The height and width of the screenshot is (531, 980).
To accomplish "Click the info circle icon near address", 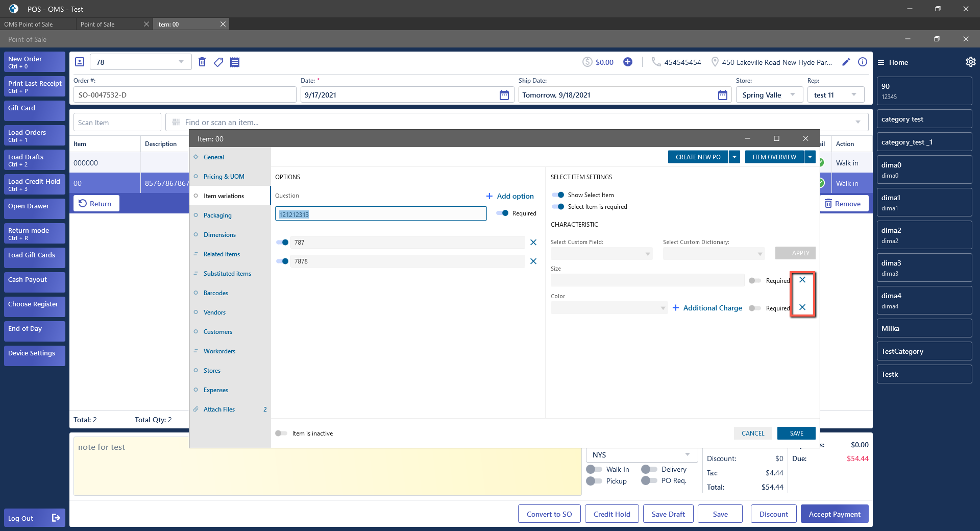I will point(863,62).
